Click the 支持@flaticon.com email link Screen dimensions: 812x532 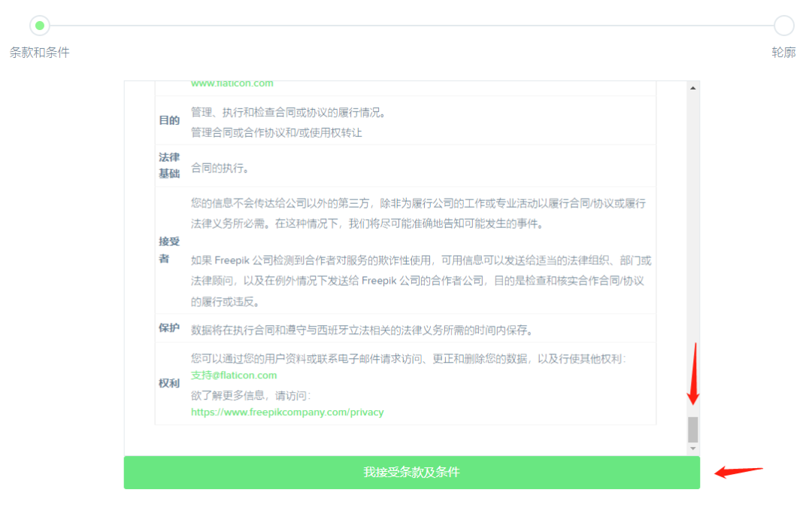pyautogui.click(x=234, y=375)
